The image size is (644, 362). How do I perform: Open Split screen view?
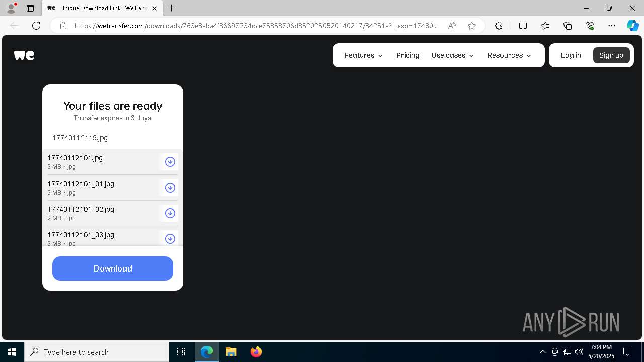[x=523, y=26]
